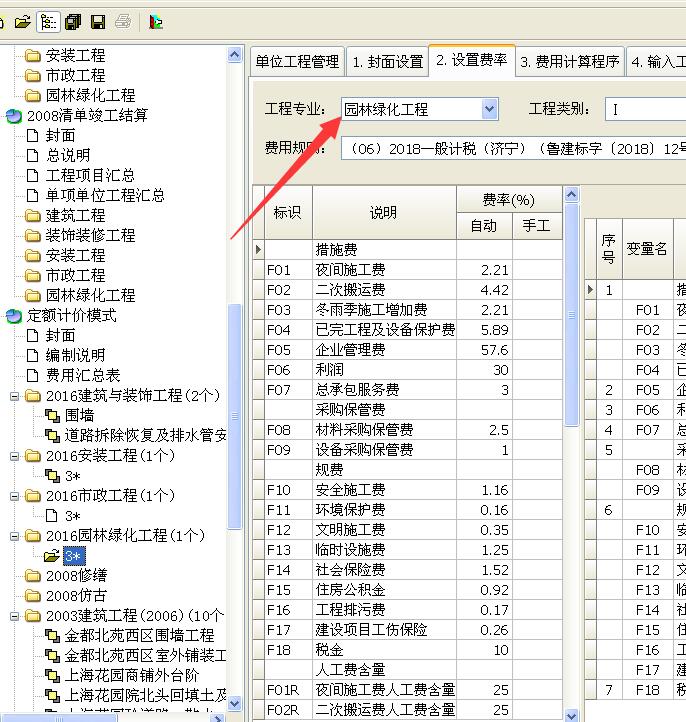The image size is (686, 722).
Task: Click the 说明 column header
Action: tap(384, 213)
